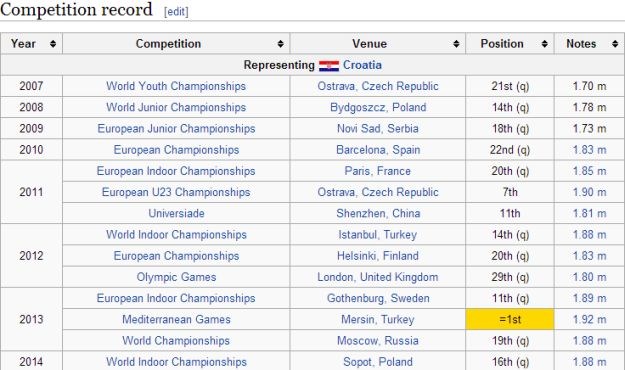Open the Universiade competition link

(176, 213)
